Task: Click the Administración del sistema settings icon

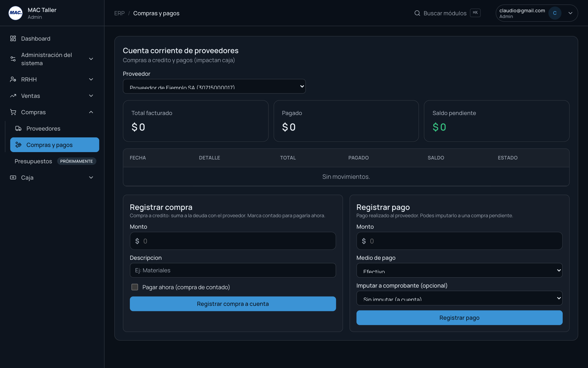Action: click(13, 59)
